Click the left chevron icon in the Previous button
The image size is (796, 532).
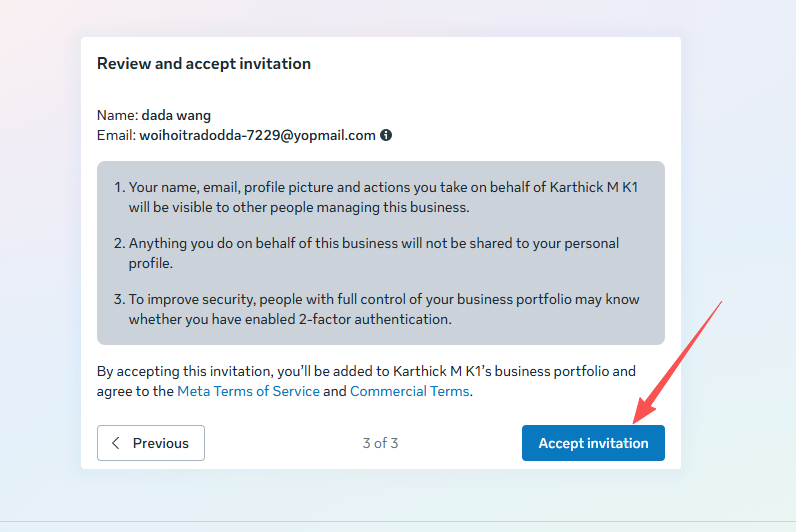(x=116, y=443)
